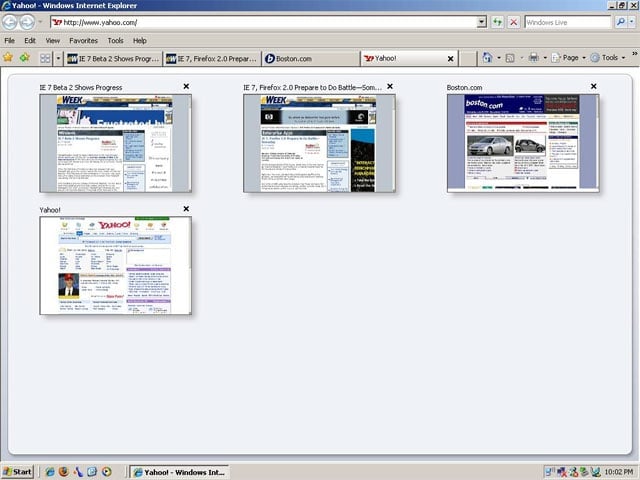Viewport: 640px width, 480px height.
Task: Click the Start button on taskbar
Action: coord(17,472)
